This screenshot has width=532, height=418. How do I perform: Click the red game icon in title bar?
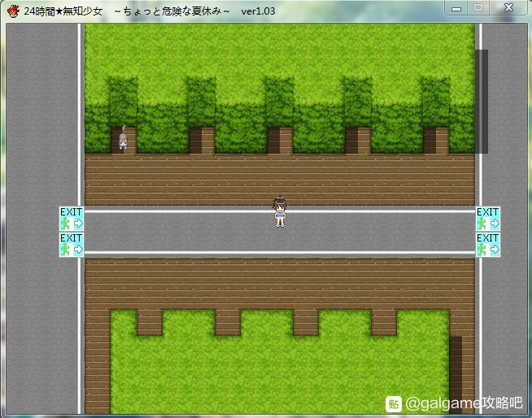point(13,11)
